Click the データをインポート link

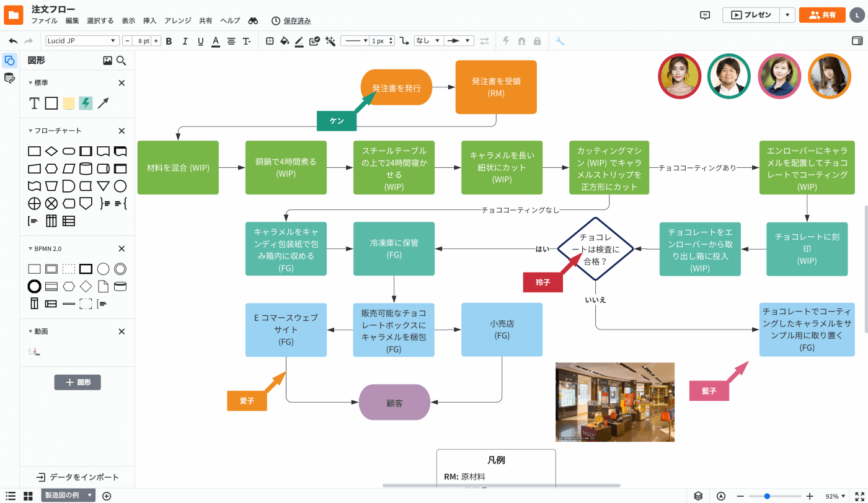[77, 477]
